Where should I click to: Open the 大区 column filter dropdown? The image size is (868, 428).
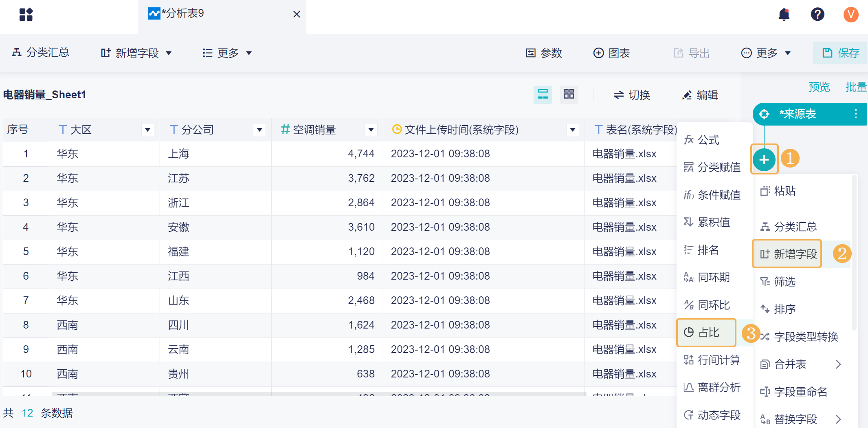tap(148, 130)
